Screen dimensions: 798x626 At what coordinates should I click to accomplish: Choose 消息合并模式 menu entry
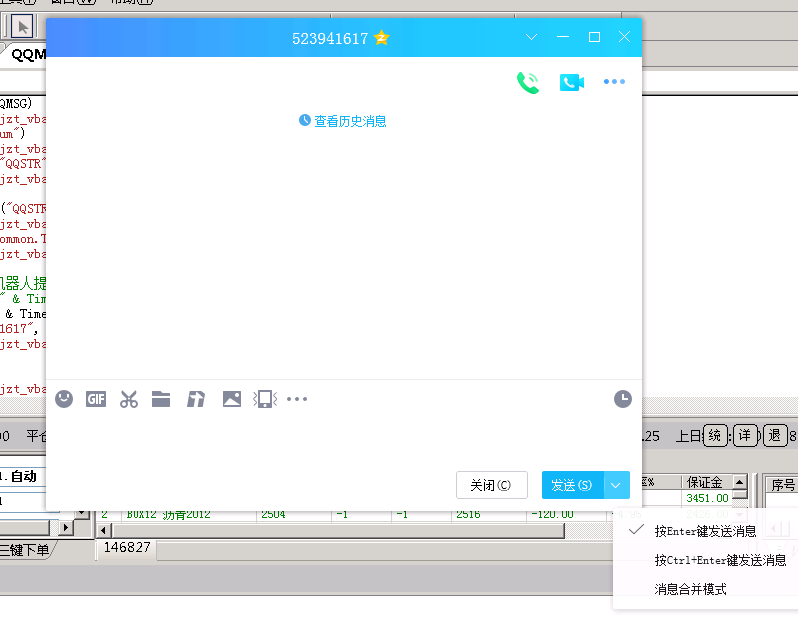(x=690, y=589)
